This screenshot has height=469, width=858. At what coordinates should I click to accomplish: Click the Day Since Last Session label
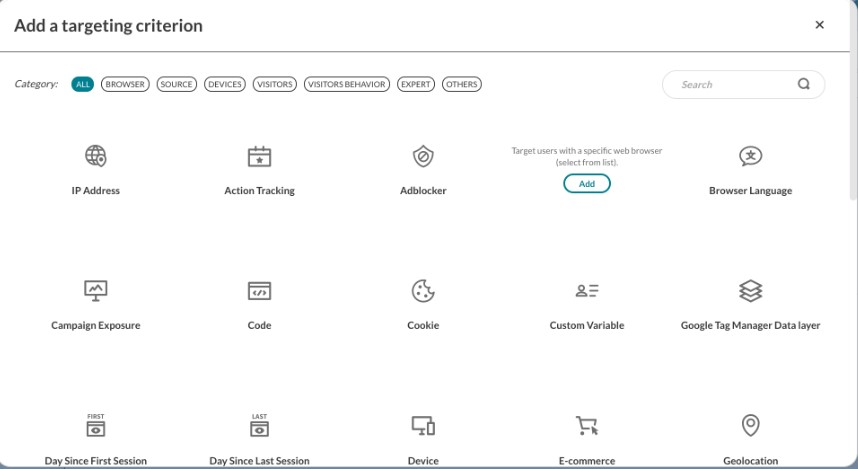tap(259, 461)
